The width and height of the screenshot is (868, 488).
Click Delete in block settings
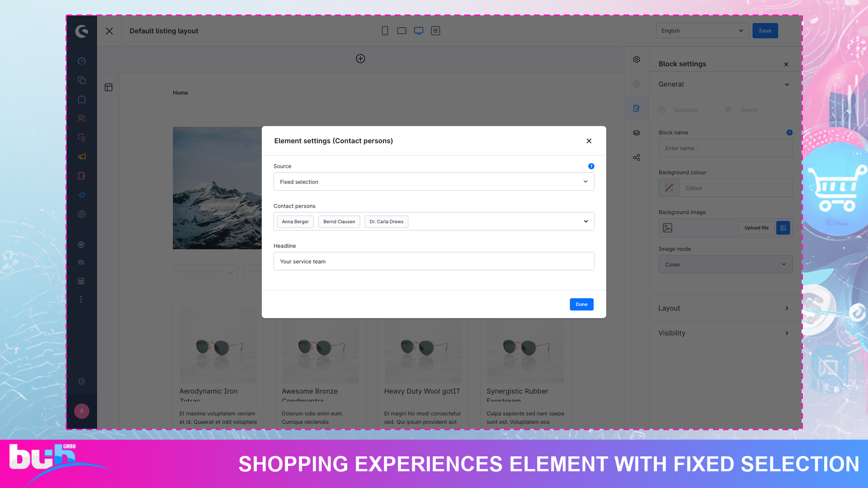point(742,110)
